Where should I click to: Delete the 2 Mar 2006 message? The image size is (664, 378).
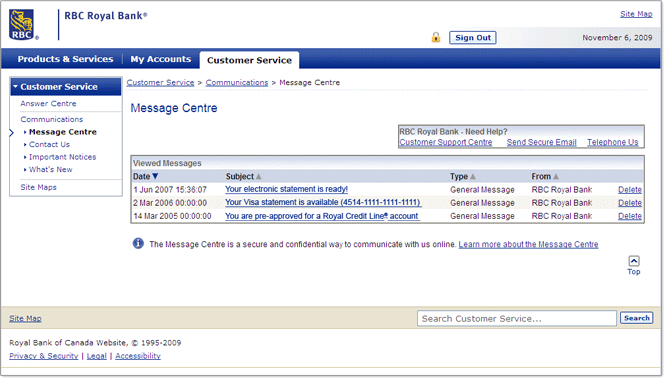pyautogui.click(x=630, y=203)
